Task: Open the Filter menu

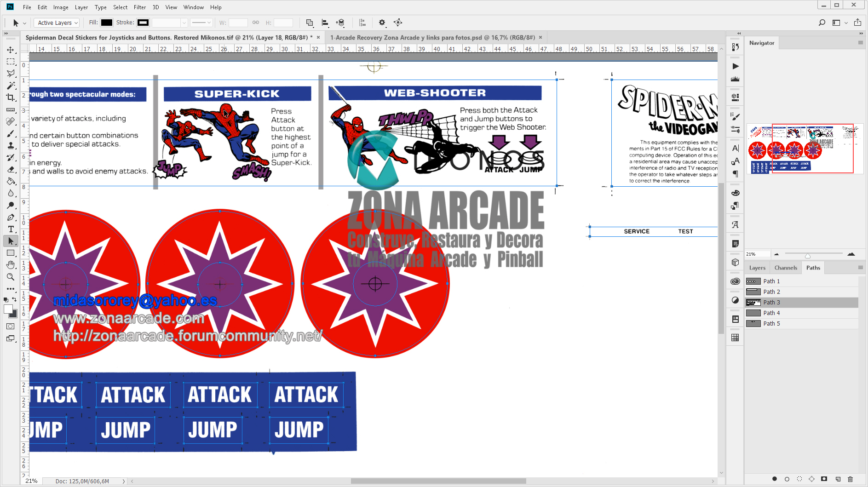Action: pos(139,7)
